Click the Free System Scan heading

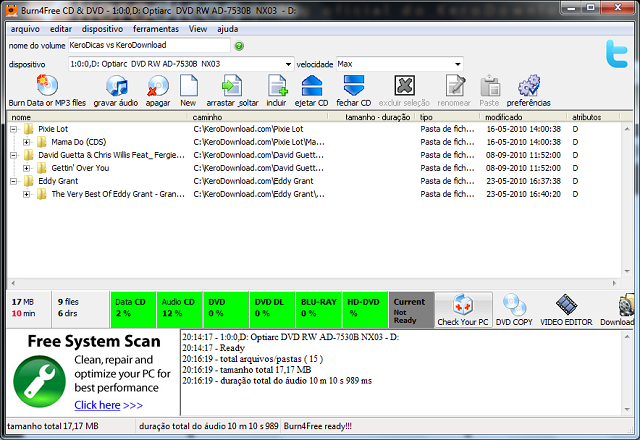94,341
